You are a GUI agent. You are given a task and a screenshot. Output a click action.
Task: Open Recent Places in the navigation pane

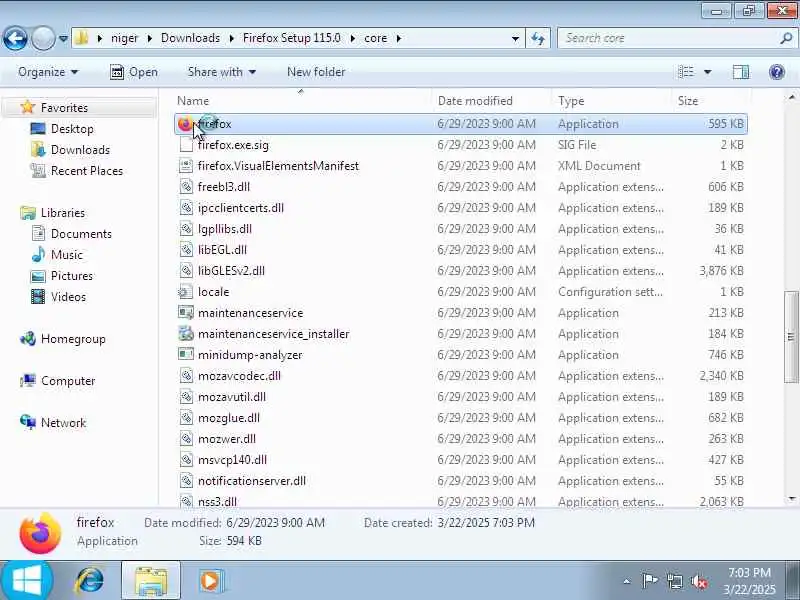tap(87, 170)
